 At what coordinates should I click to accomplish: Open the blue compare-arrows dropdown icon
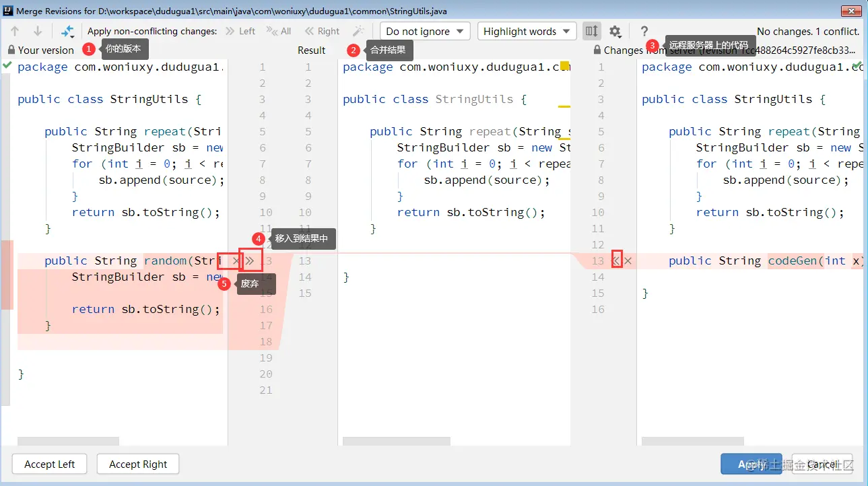pos(67,31)
